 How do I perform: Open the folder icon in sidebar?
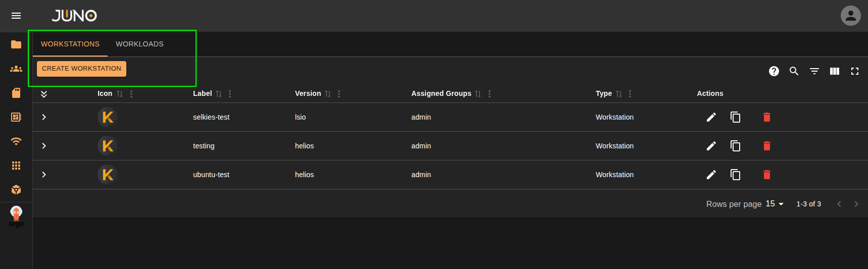[16, 44]
